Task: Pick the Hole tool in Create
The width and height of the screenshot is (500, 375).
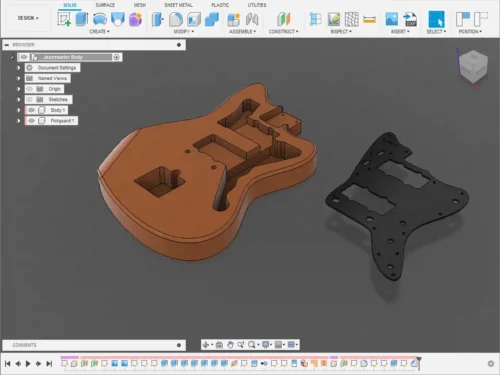Action: pyautogui.click(x=118, y=19)
